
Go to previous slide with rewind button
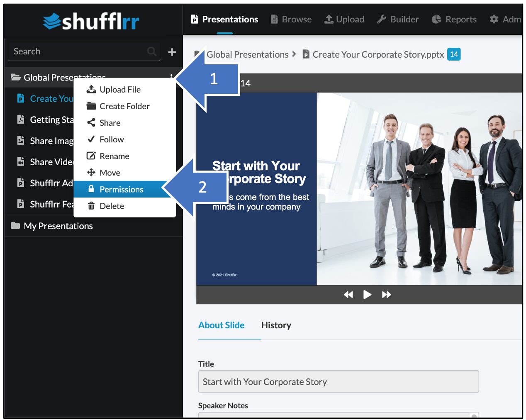point(348,295)
